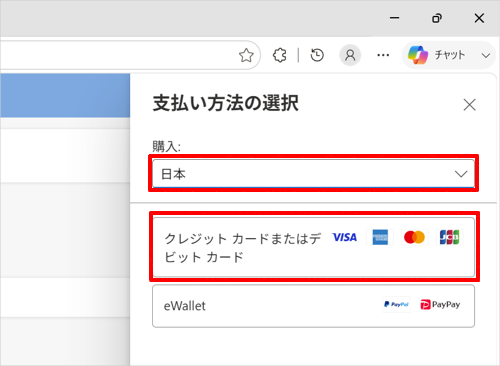
Task: Open the browser extensions puzzle icon
Action: pyautogui.click(x=280, y=55)
